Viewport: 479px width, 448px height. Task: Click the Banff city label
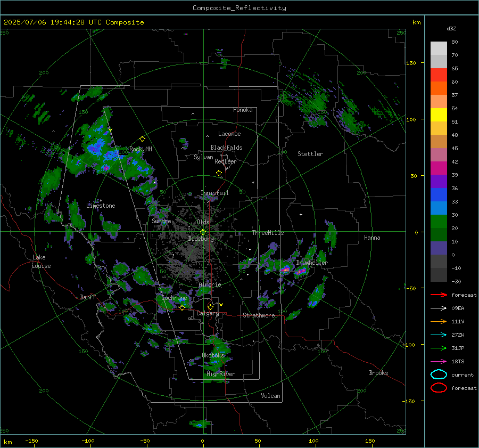(88, 297)
